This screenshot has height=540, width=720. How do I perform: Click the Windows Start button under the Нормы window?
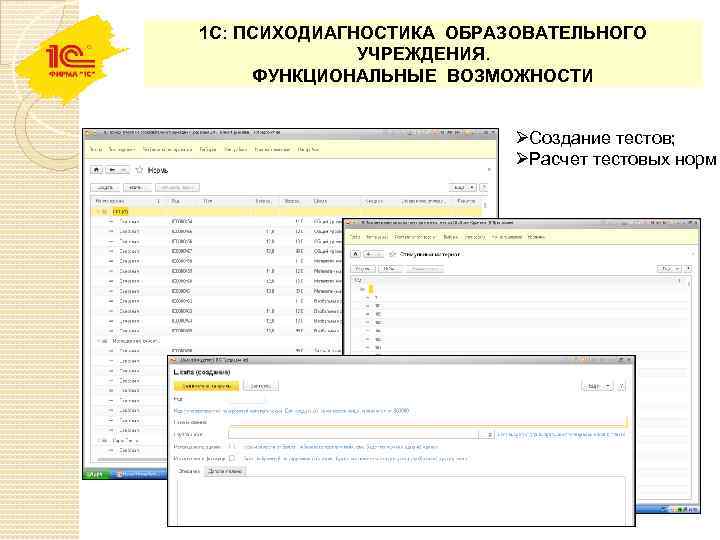click(95, 474)
